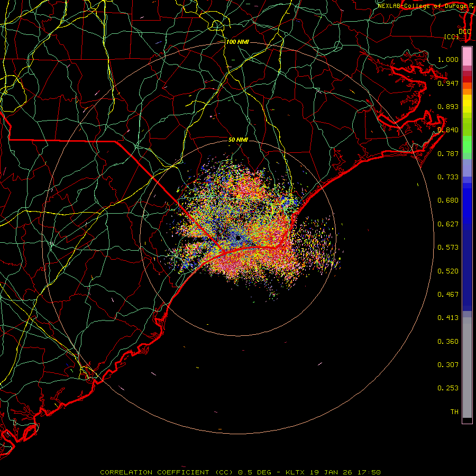476x476 pixels.
Task: Click the 0.253 legend value
Action: (x=448, y=388)
